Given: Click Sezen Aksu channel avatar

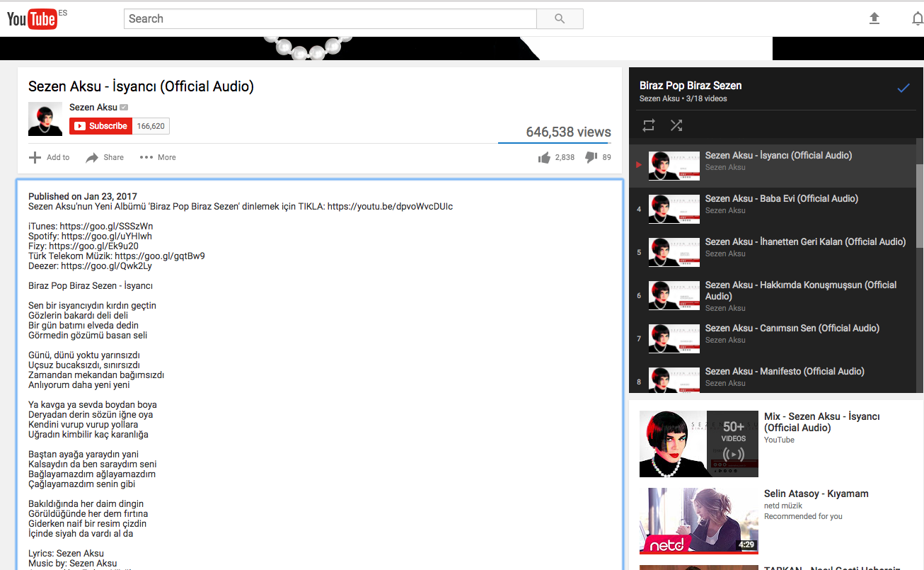Looking at the screenshot, I should click(45, 119).
